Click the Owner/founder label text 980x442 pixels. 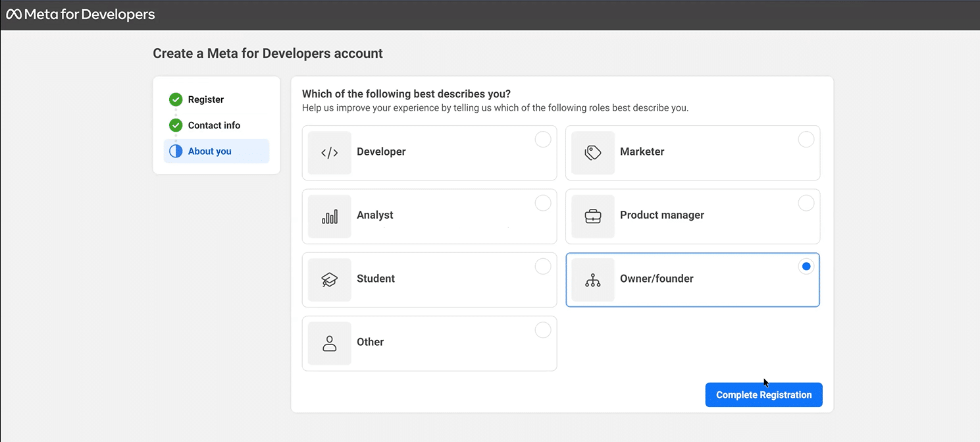click(657, 279)
